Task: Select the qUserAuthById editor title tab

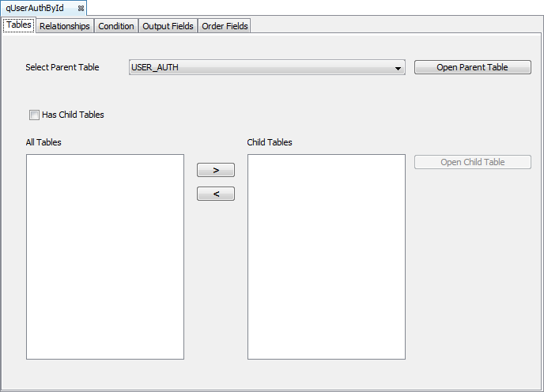Action: 36,8
